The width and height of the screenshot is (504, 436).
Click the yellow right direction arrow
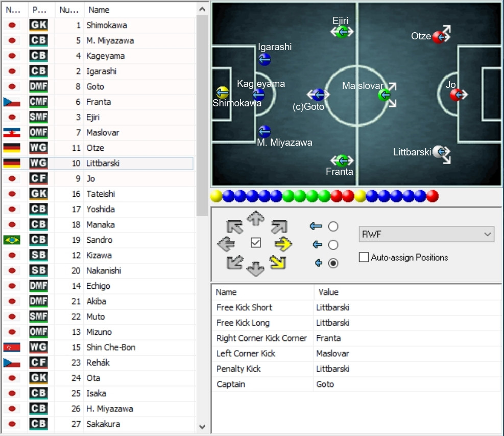click(x=283, y=244)
